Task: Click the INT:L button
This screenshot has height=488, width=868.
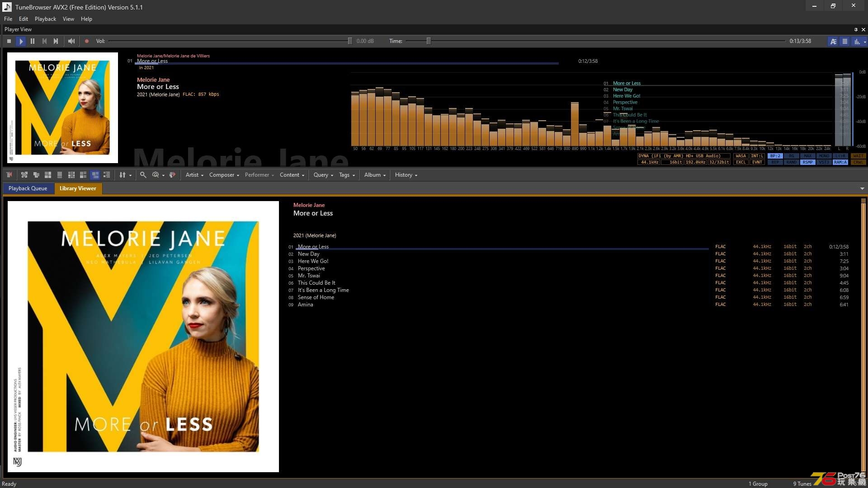Action: pos(757,156)
